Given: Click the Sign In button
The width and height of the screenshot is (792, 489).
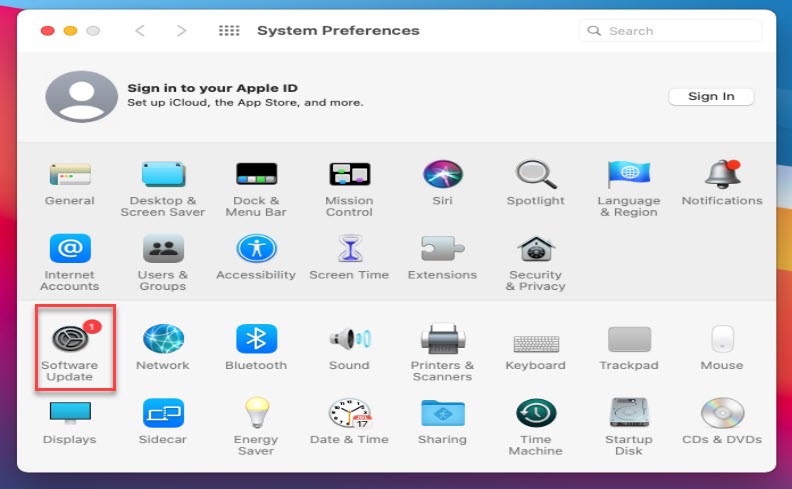Looking at the screenshot, I should click(711, 96).
